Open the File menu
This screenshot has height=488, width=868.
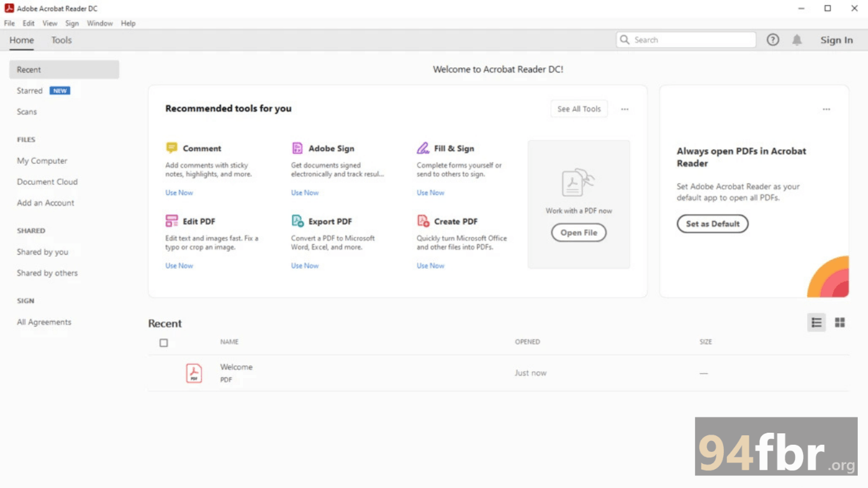(10, 24)
